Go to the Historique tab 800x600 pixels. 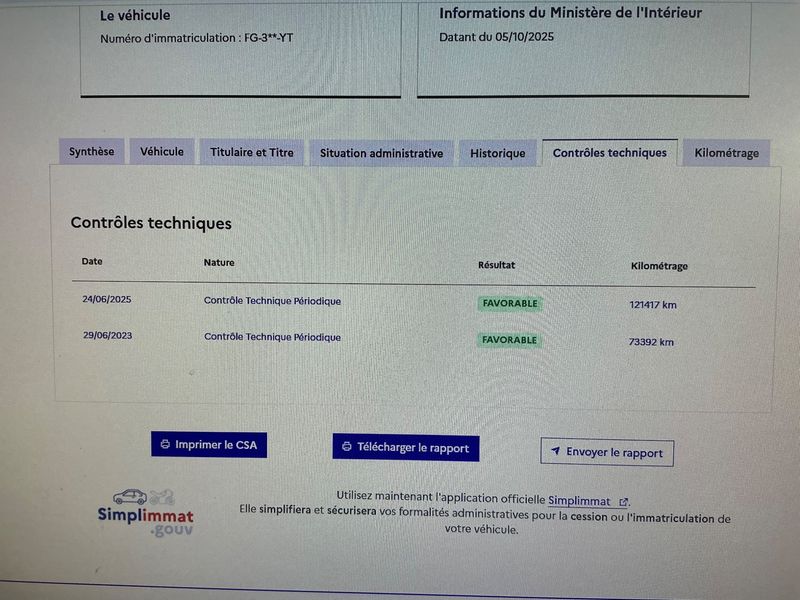(497, 154)
